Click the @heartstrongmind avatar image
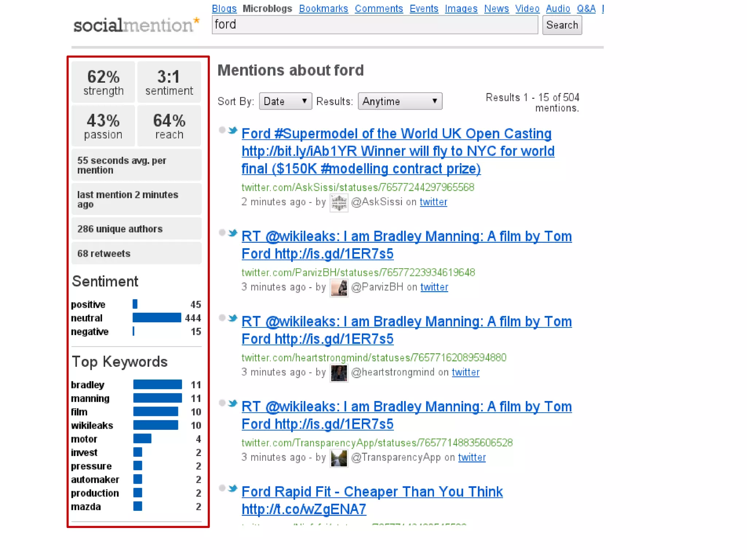 (339, 373)
